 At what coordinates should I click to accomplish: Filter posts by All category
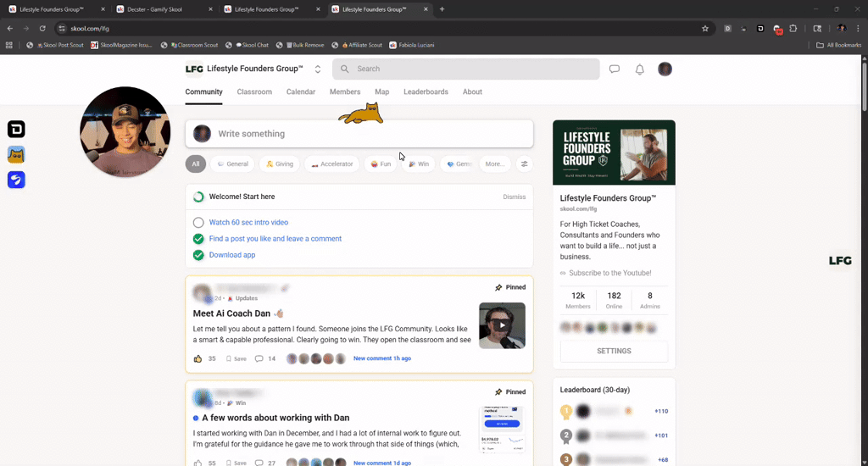(196, 164)
